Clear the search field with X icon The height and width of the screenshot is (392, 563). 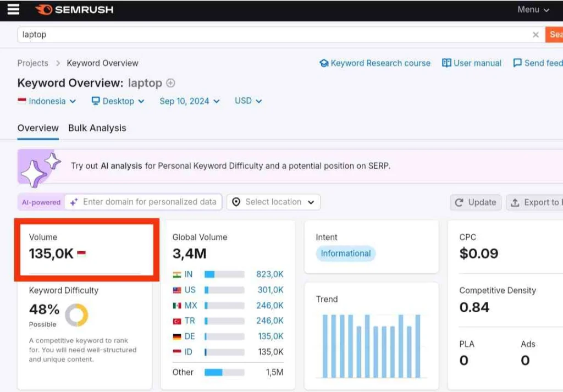[536, 35]
